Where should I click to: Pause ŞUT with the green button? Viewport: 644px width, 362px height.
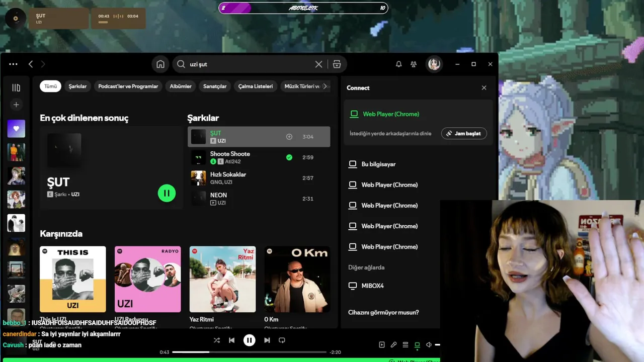click(167, 193)
